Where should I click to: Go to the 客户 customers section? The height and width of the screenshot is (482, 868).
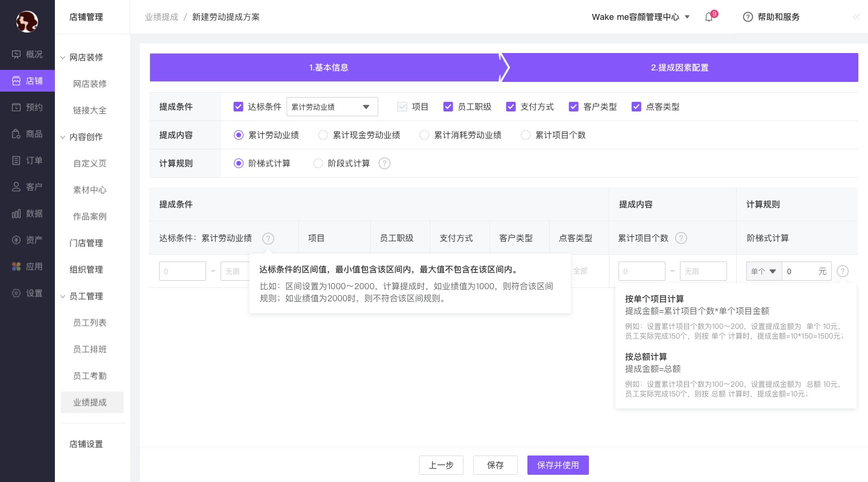tap(27, 187)
